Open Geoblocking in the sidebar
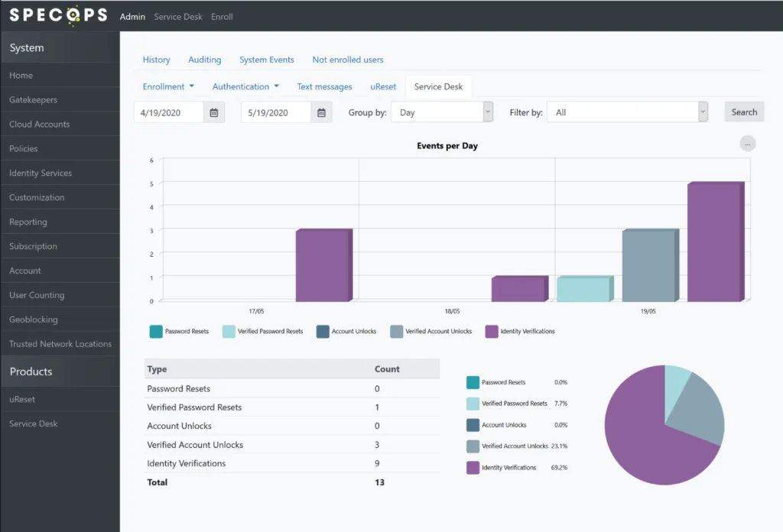Viewport: 783px width, 532px height. (60, 320)
